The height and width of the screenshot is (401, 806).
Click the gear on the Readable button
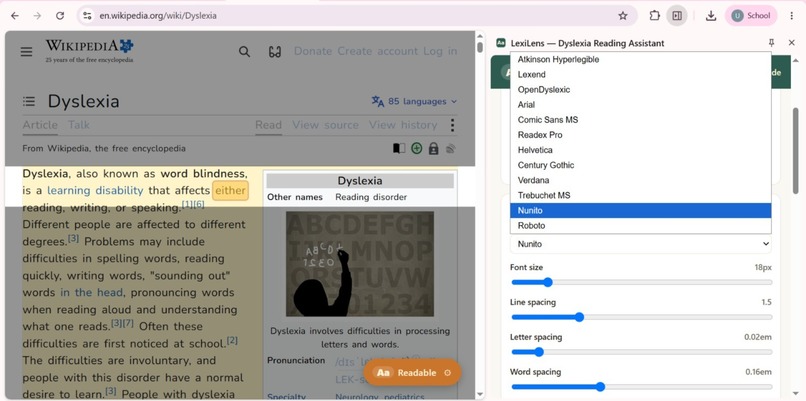(448, 373)
